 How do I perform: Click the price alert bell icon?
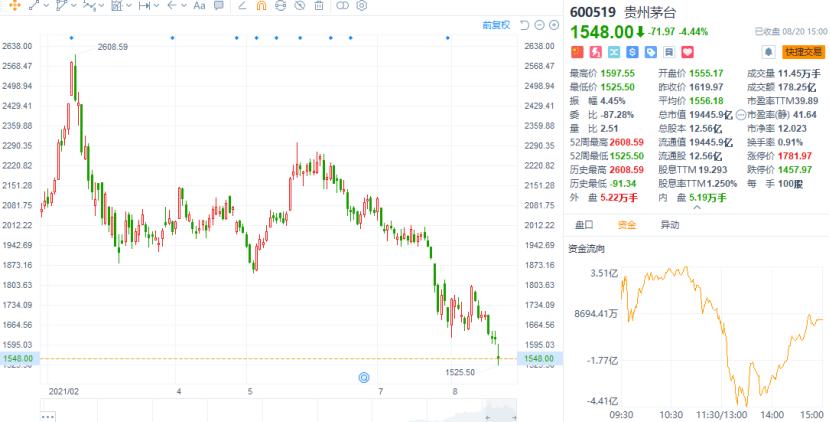769,51
